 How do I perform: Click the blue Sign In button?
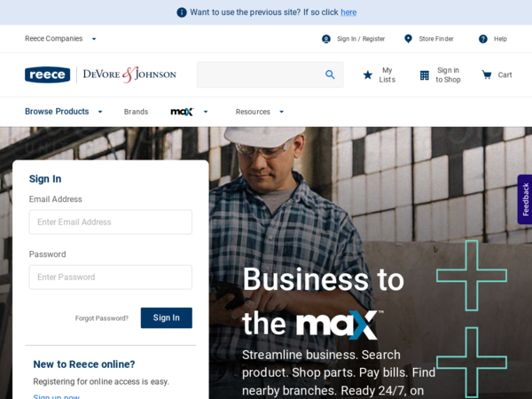(167, 318)
